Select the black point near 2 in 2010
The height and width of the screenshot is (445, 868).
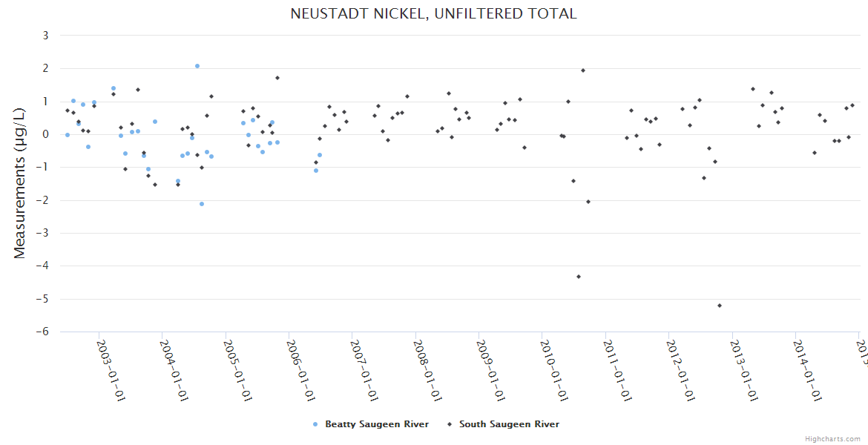click(583, 70)
